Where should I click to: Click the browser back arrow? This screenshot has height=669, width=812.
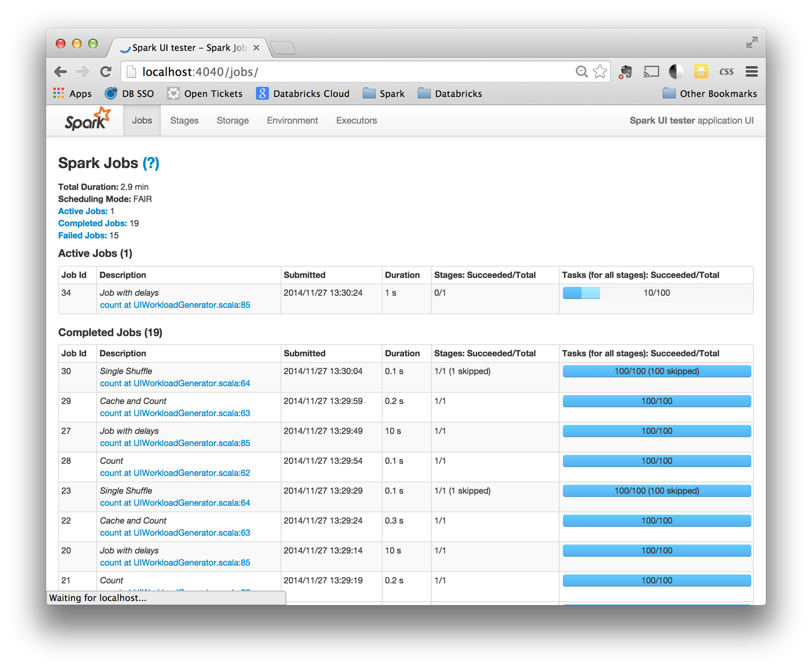click(x=61, y=72)
